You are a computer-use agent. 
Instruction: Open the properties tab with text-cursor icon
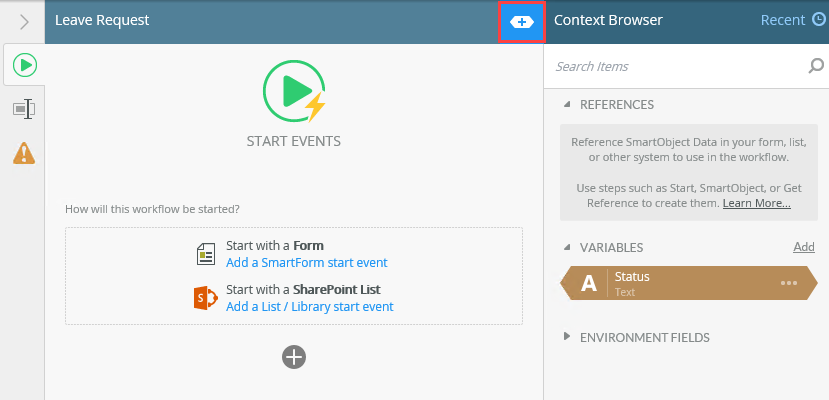point(23,109)
